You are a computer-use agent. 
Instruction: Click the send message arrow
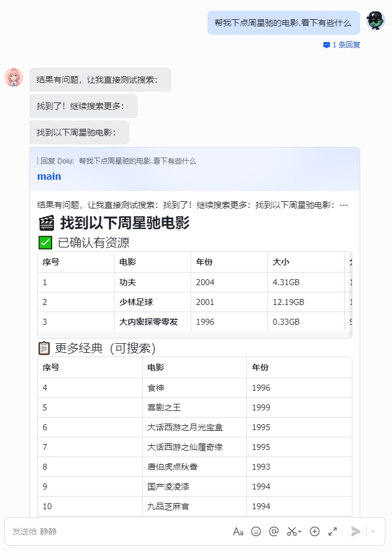(355, 531)
